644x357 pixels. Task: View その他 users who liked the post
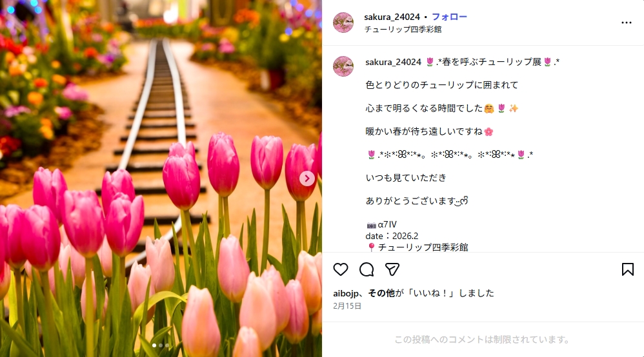381,293
